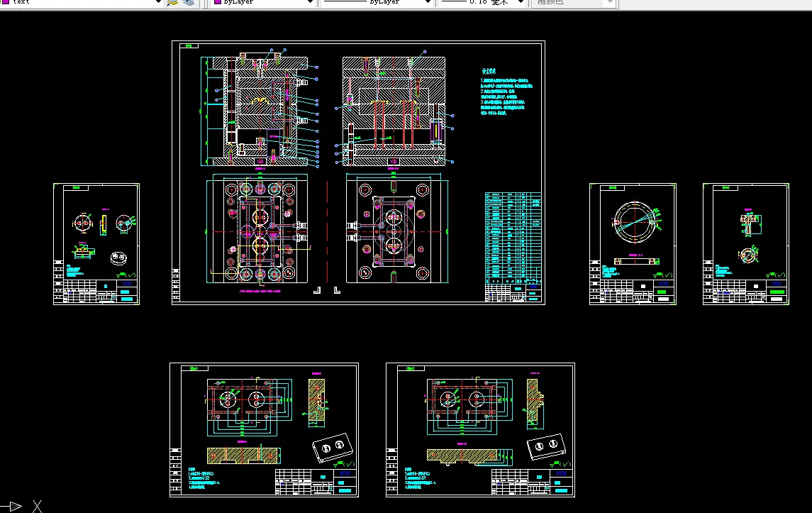Click the left small part drawing sheet
The image size is (812, 513).
[x=96, y=243]
